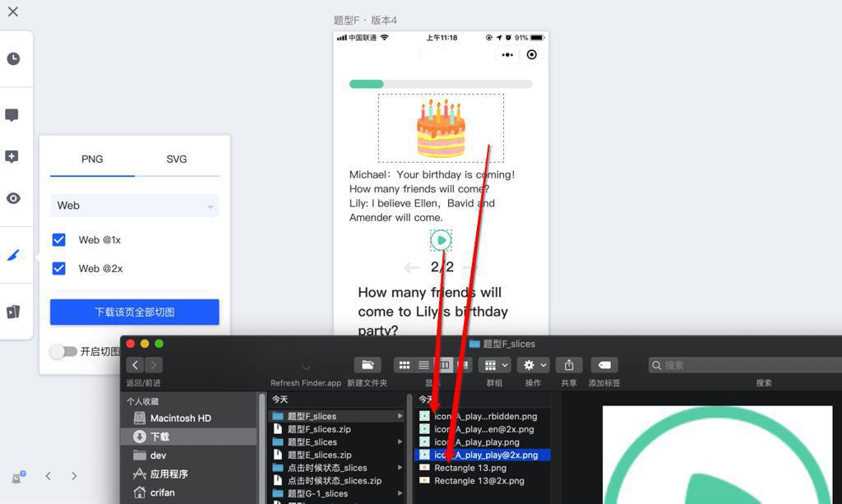Click the Finder new folder toolbar icon
Screen dimensions: 842x504
[x=368, y=365]
